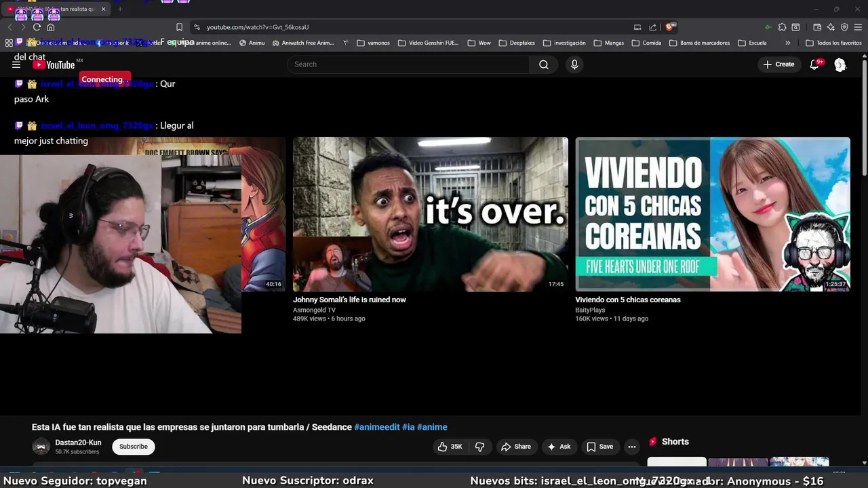Open the Wow bookmarks folder

coord(479,43)
